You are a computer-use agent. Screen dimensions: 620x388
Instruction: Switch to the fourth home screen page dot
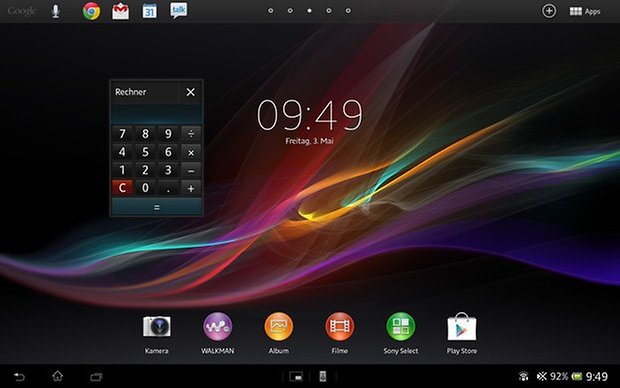coord(329,11)
